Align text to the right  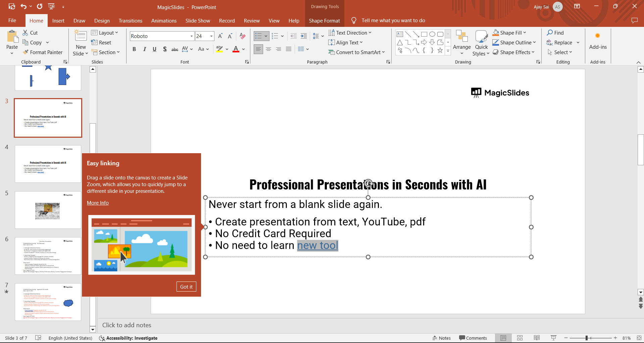278,49
